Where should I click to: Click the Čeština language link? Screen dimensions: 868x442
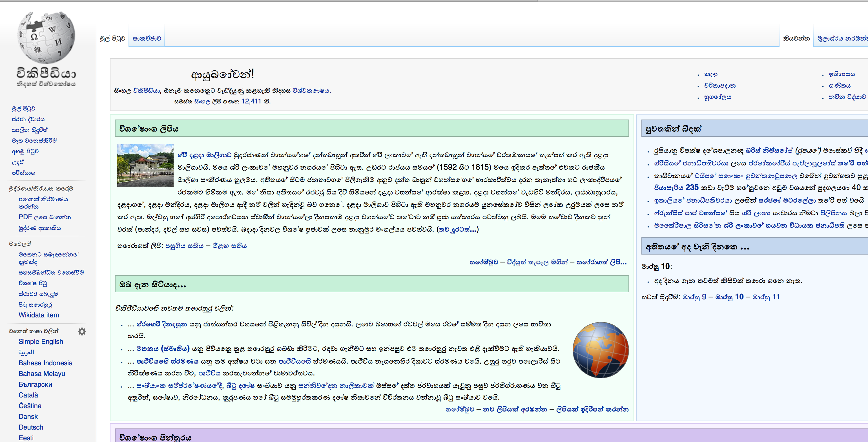30,406
